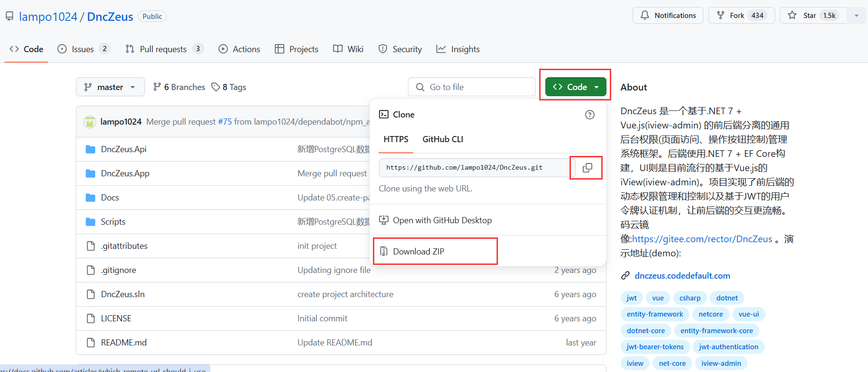
Task: Open the 6 Branches list
Action: tap(179, 87)
